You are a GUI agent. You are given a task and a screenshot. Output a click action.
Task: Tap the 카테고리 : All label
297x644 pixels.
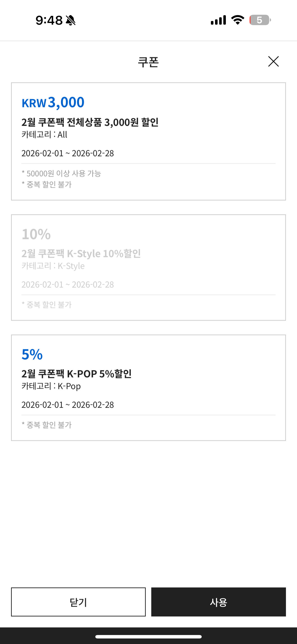(44, 135)
